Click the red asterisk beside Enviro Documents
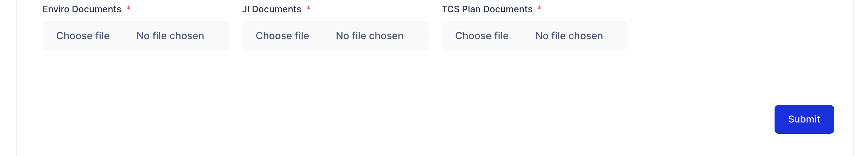This screenshot has height=156, width=868. pyautogui.click(x=128, y=8)
